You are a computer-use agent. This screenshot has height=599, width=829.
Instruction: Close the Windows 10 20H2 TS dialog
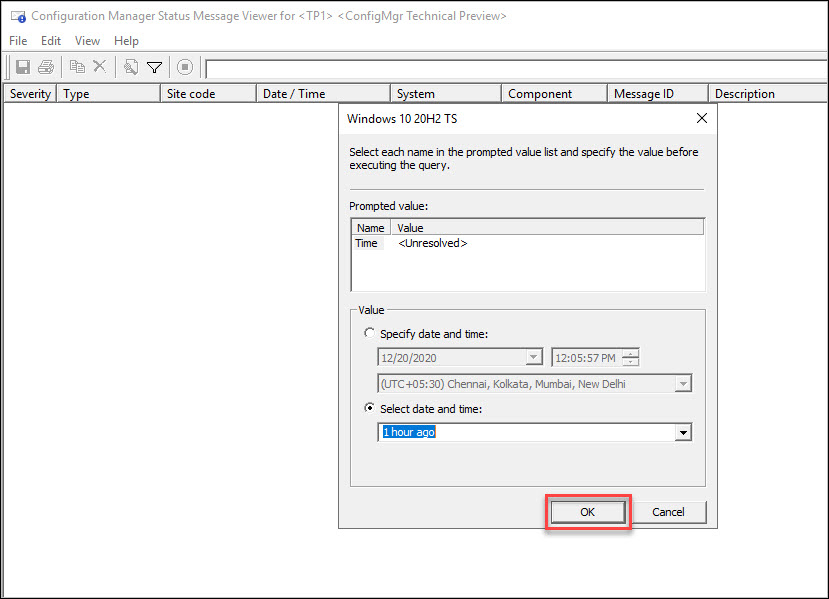[702, 118]
